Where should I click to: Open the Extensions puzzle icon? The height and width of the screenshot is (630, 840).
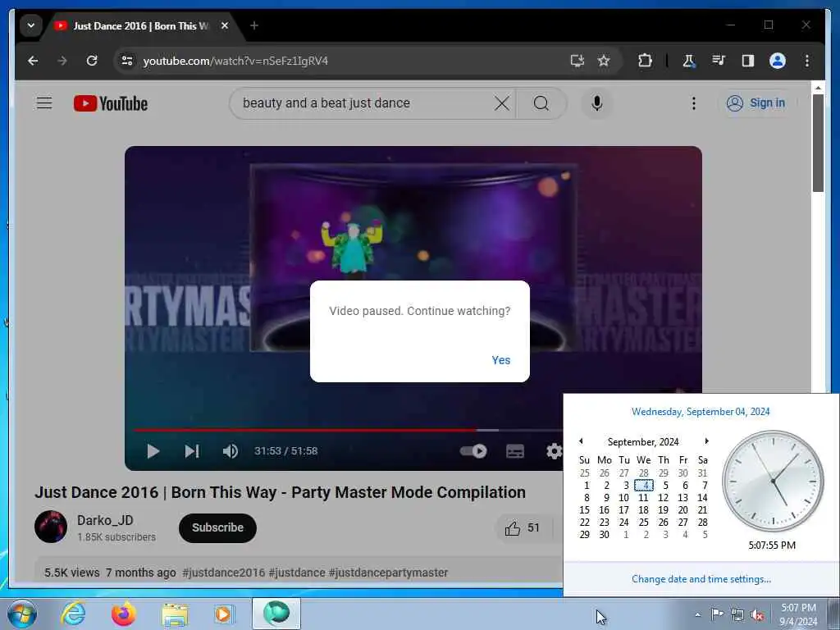(645, 61)
